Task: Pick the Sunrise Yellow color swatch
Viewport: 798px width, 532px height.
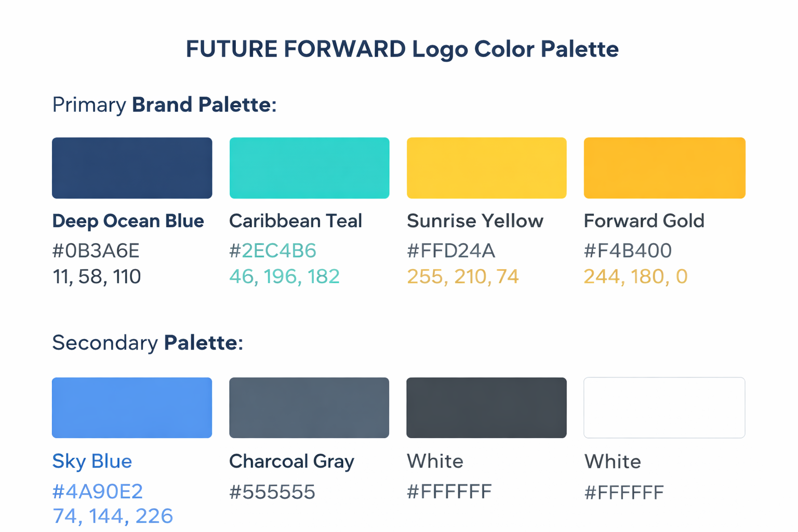Action: tap(486, 168)
